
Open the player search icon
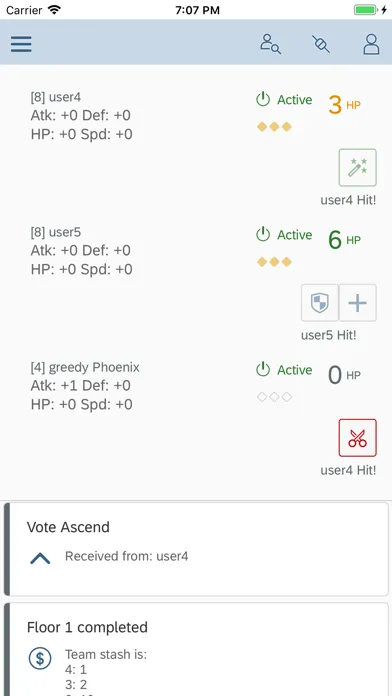click(270, 44)
